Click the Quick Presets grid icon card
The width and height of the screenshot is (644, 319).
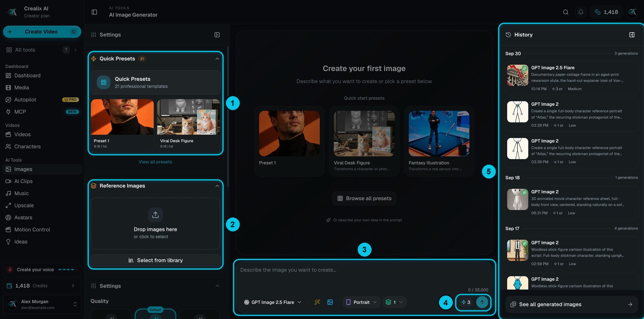pyautogui.click(x=155, y=82)
